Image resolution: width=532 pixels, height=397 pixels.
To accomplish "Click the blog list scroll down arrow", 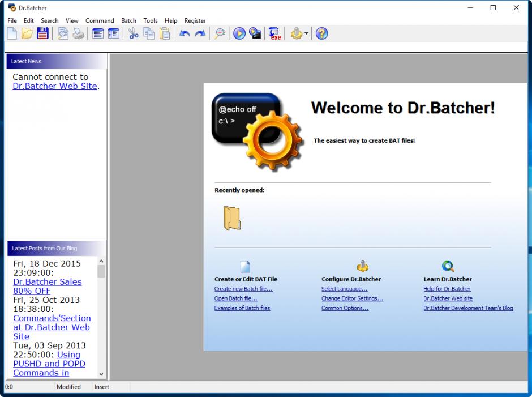I will pyautogui.click(x=101, y=374).
